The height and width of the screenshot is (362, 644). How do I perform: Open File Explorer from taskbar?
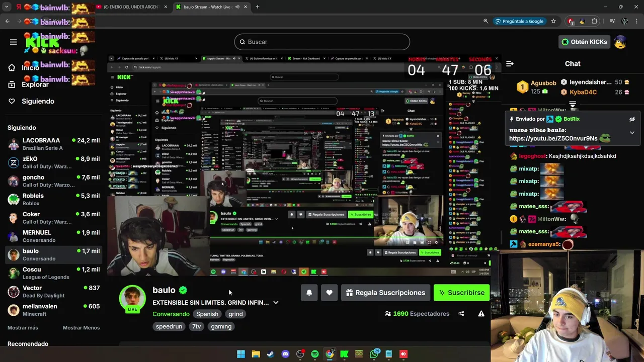click(256, 354)
